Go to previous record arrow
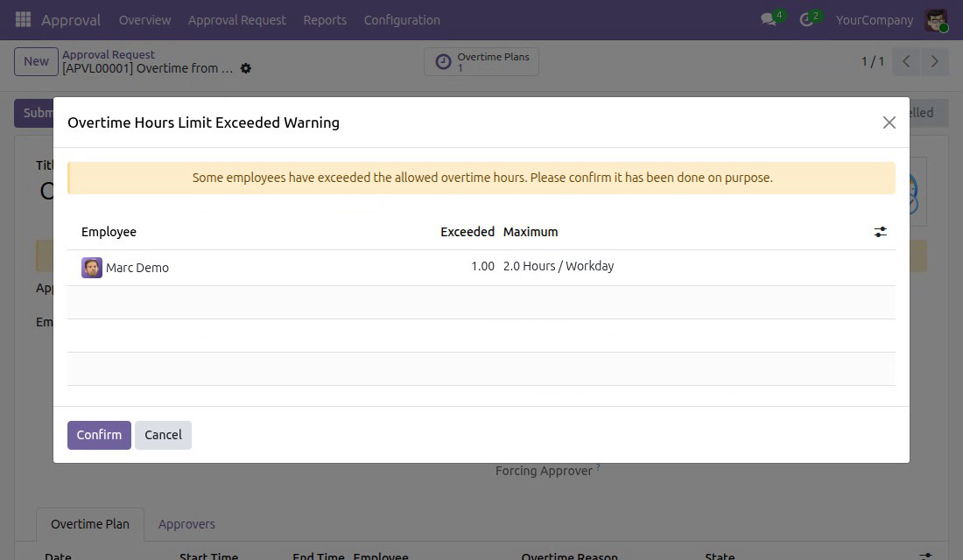963x560 pixels. coord(906,61)
